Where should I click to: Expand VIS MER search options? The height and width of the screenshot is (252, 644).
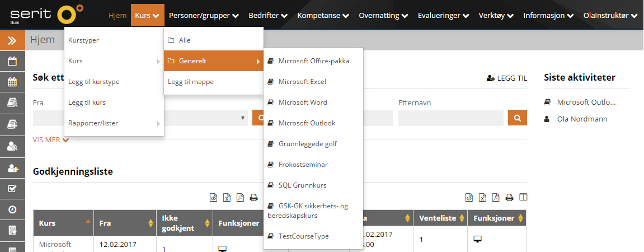point(51,140)
